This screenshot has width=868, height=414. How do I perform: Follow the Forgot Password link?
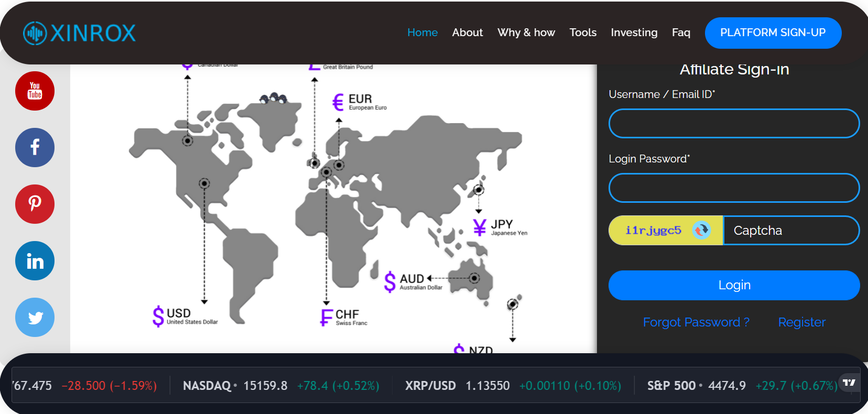tap(696, 322)
